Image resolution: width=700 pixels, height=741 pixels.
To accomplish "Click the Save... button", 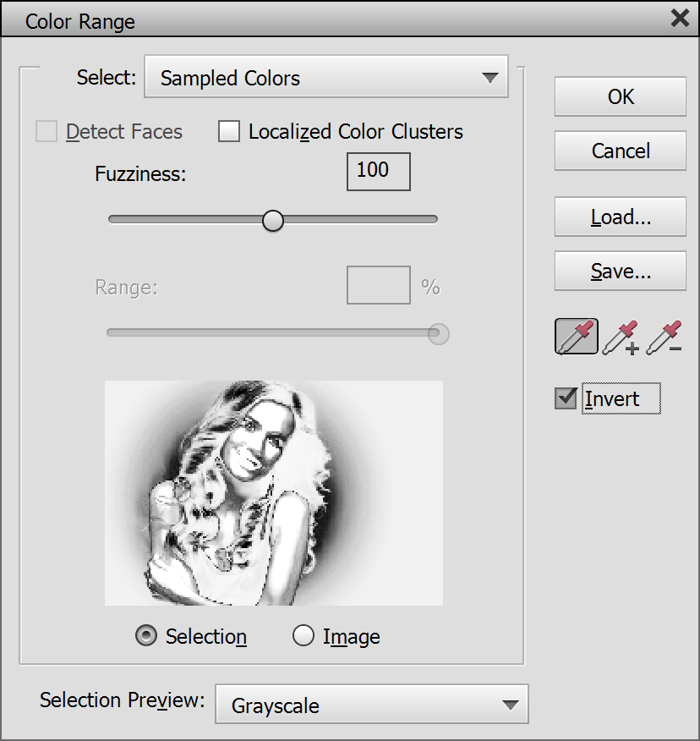I will (620, 272).
